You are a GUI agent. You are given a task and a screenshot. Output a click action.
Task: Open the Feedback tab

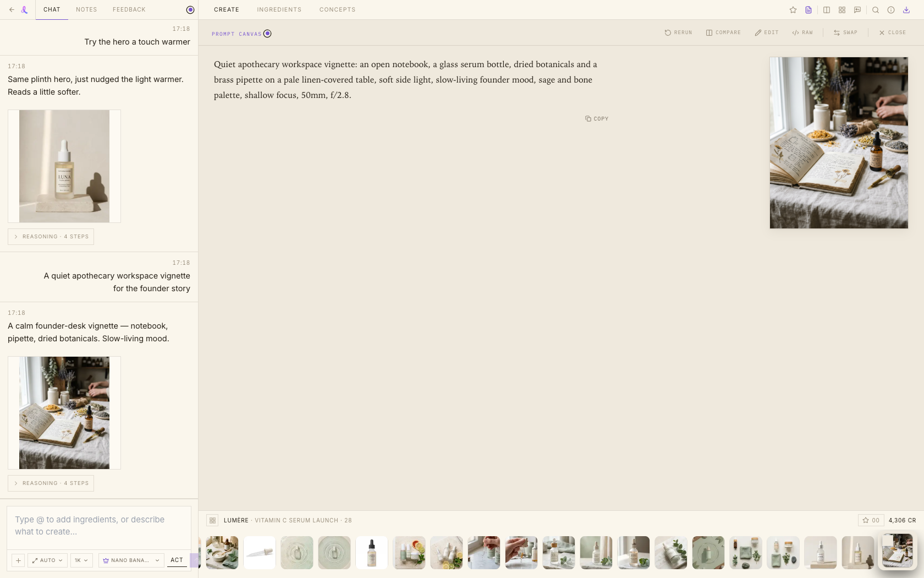(x=129, y=10)
